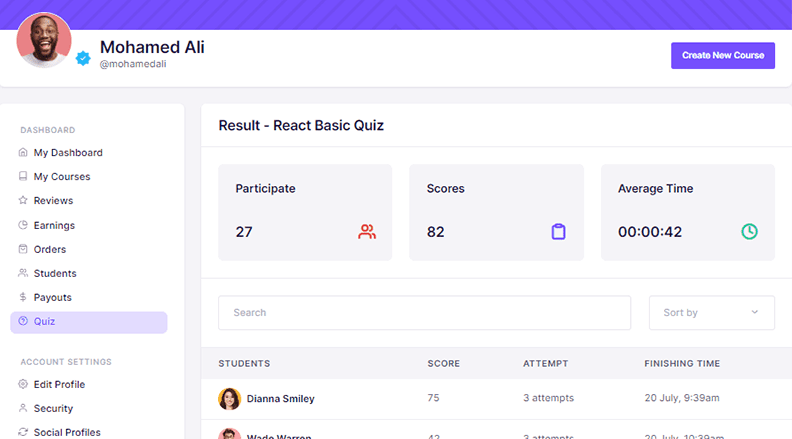This screenshot has height=439, width=792.
Task: Expand the chevron in Sort by box
Action: [x=755, y=313]
